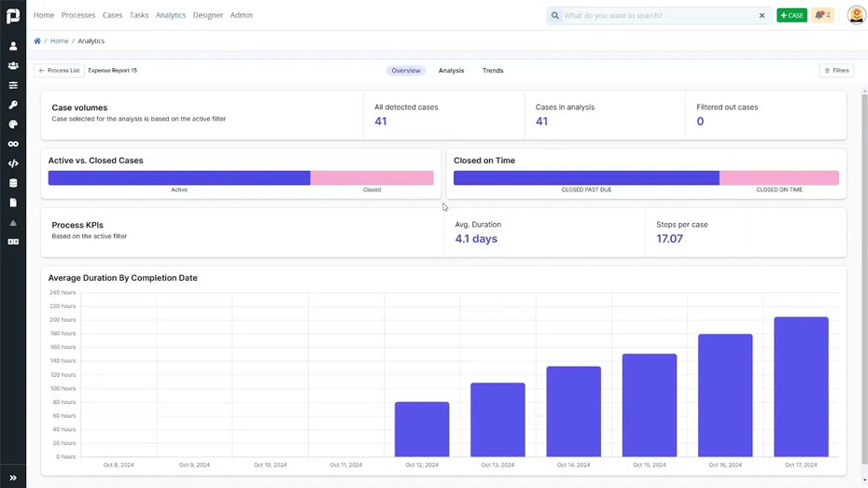Expand the sidebar with double chevron

pos(13,478)
